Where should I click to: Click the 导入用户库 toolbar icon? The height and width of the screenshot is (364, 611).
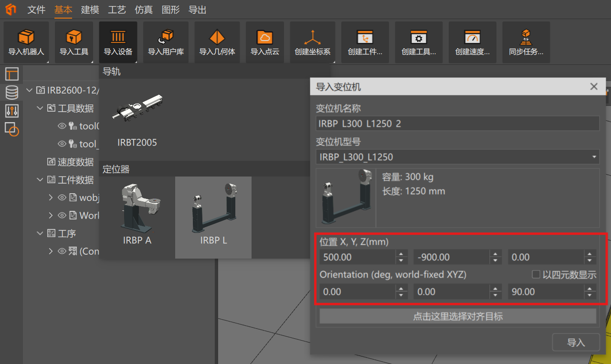click(x=166, y=42)
